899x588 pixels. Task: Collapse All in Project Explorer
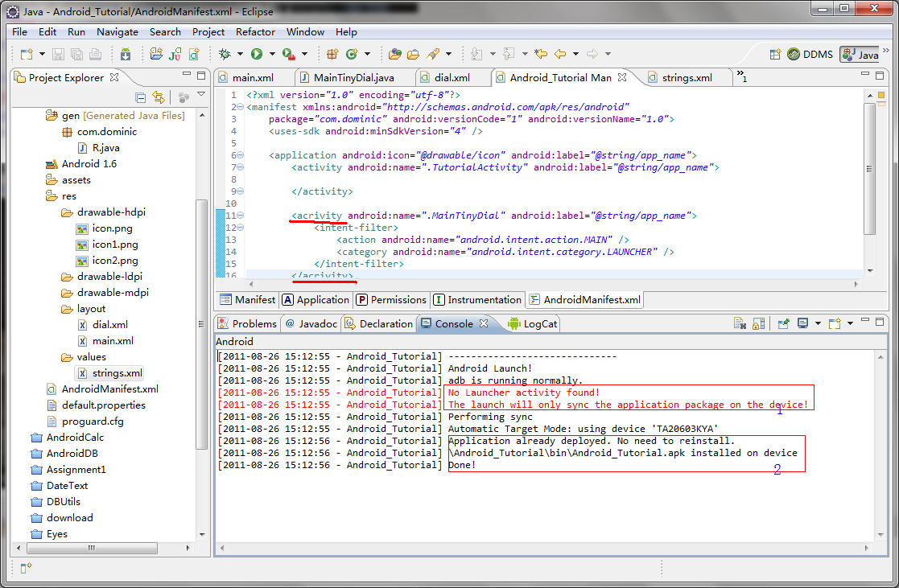coord(141,97)
